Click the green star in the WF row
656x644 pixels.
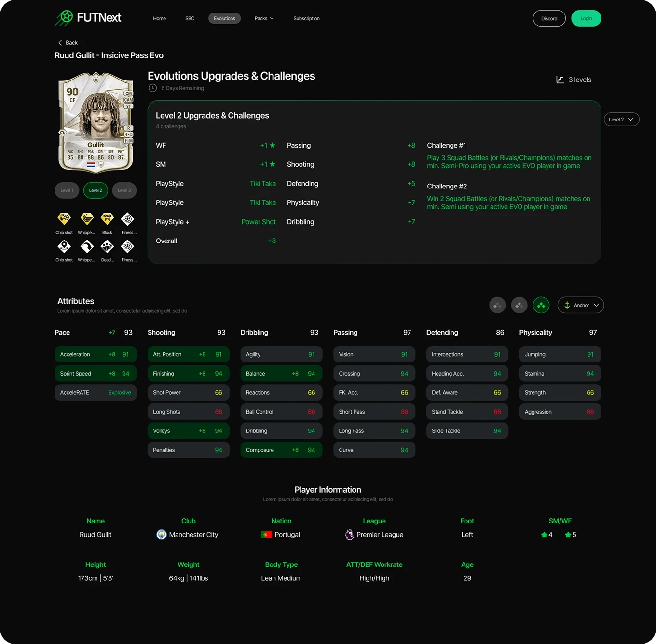click(x=273, y=145)
